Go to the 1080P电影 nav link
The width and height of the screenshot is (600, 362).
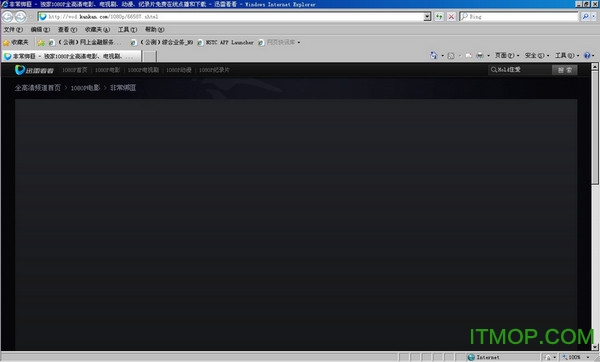tap(108, 70)
